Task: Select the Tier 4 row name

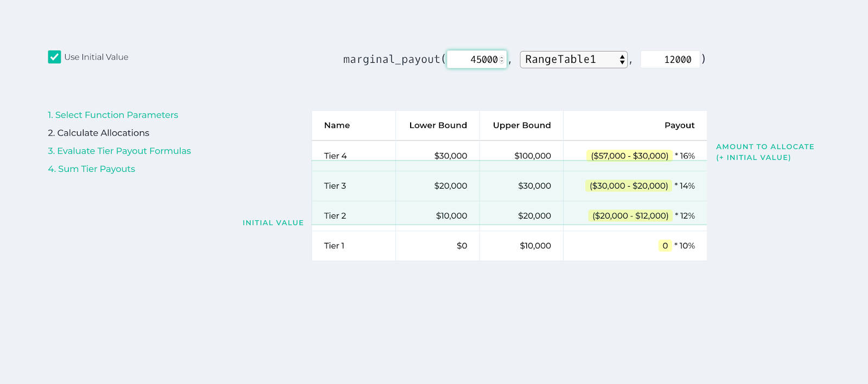Action: tap(335, 156)
